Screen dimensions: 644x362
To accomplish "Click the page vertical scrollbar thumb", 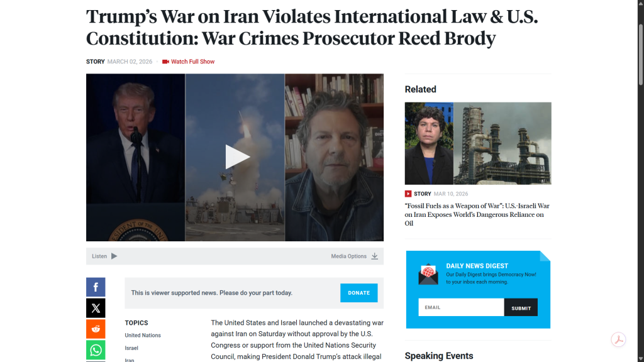I will [x=640, y=55].
